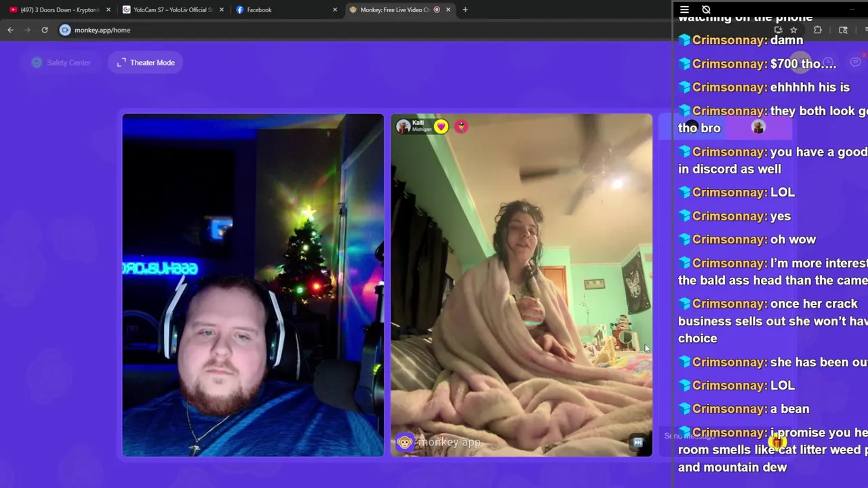The height and width of the screenshot is (488, 868).
Task: Click the Crimsonnay "damn" chat message
Action: [741, 40]
